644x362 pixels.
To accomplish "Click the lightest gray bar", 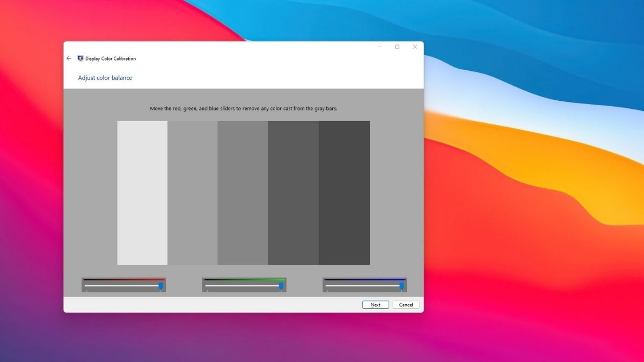I will point(142,193).
